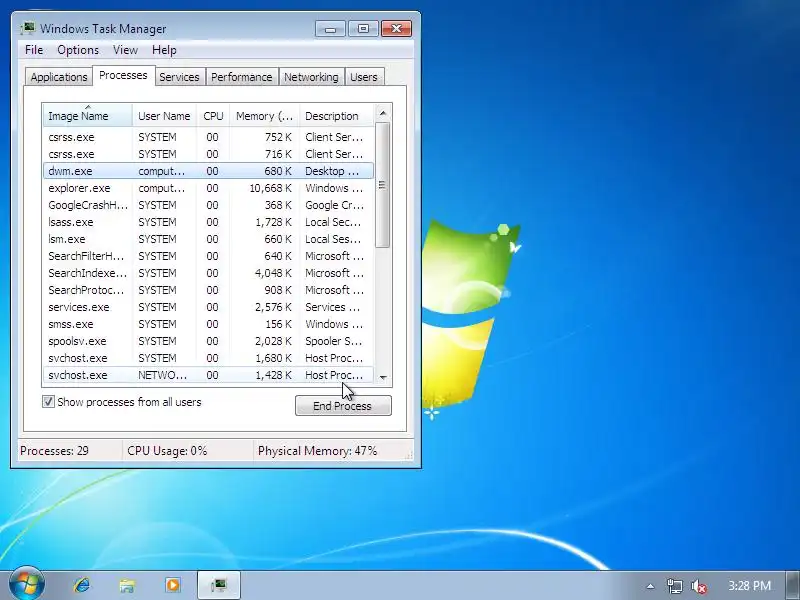Click the 10,668 K memory value
The width and height of the screenshot is (800, 600).
[x=270, y=188]
